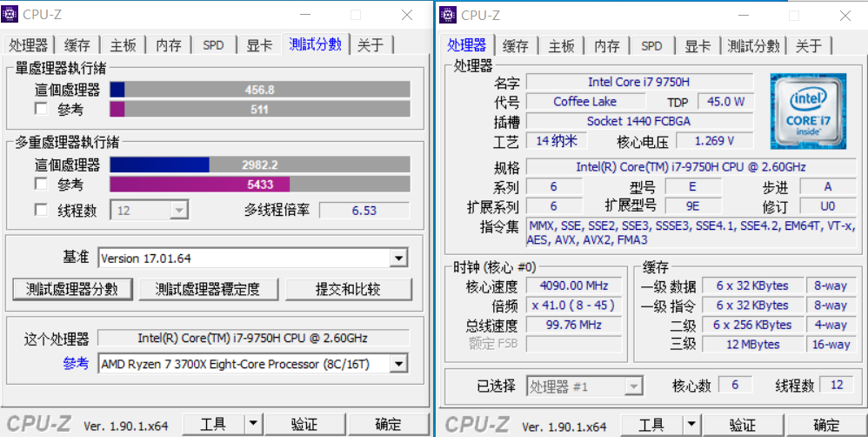Click 工具 button in left window
Viewport: 868px width, 437px height.
pyautogui.click(x=213, y=424)
